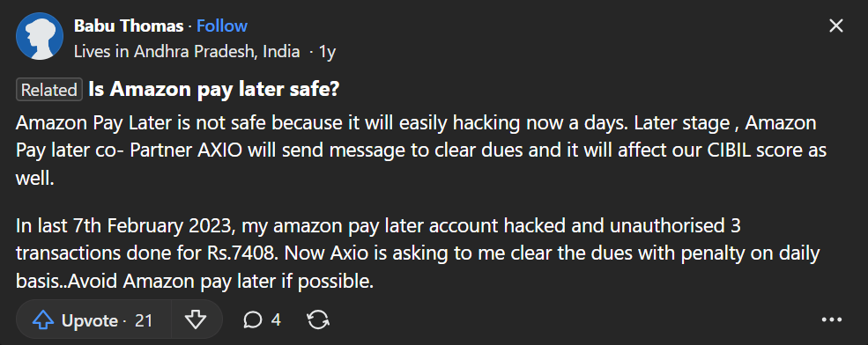Open Babu Thomas's profile avatar
This screenshot has width=868, height=345.
click(x=40, y=36)
